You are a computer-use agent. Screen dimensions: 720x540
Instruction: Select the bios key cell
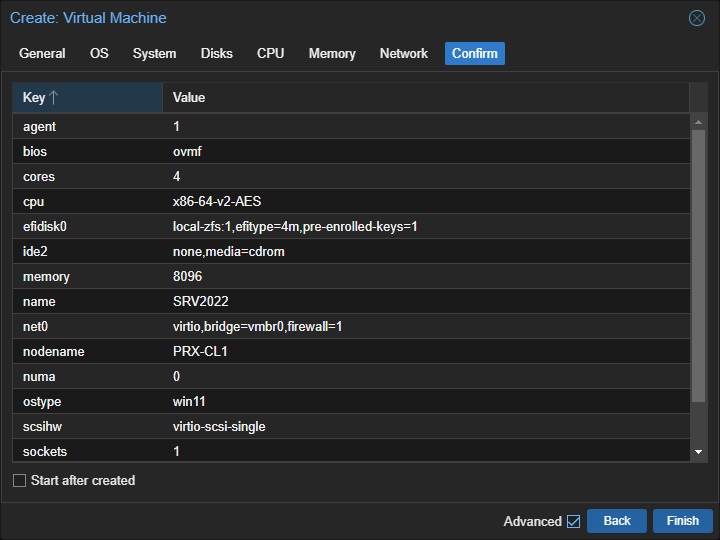point(87,152)
